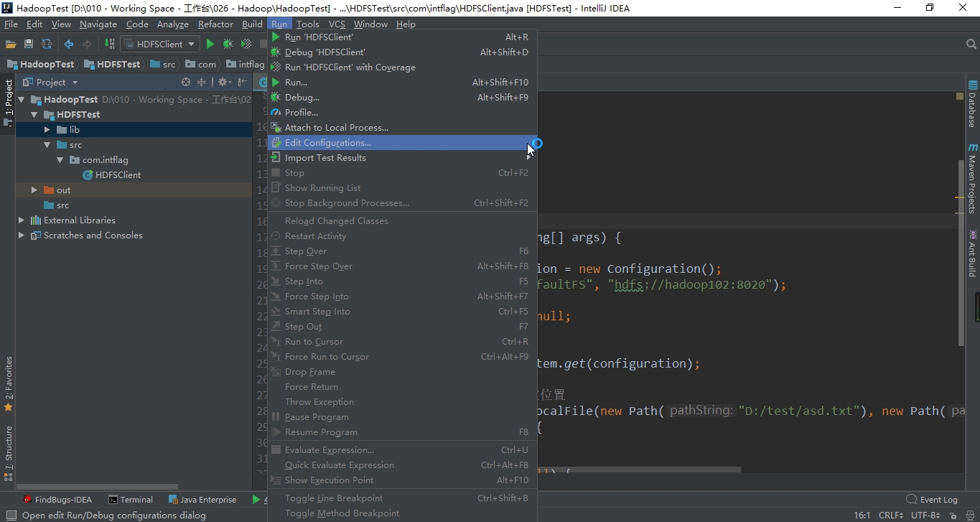Run HDFSClient with the toolbar play icon

[x=210, y=44]
